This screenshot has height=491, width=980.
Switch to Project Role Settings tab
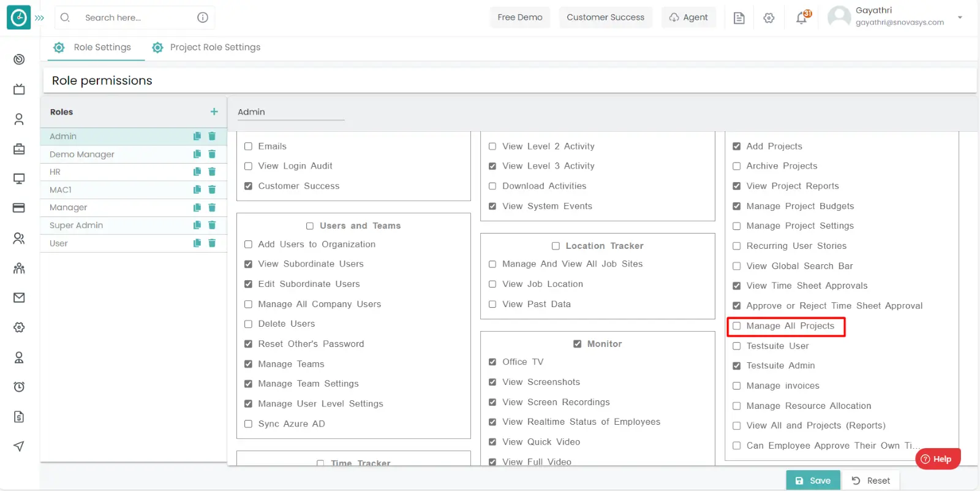(x=206, y=47)
